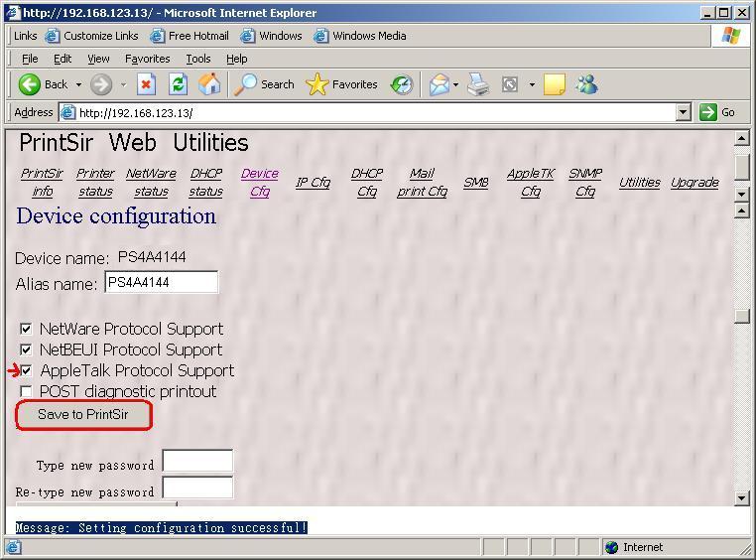Screen dimensions: 756x560
Task: Open Mail print Cfg link
Action: pyautogui.click(x=422, y=183)
